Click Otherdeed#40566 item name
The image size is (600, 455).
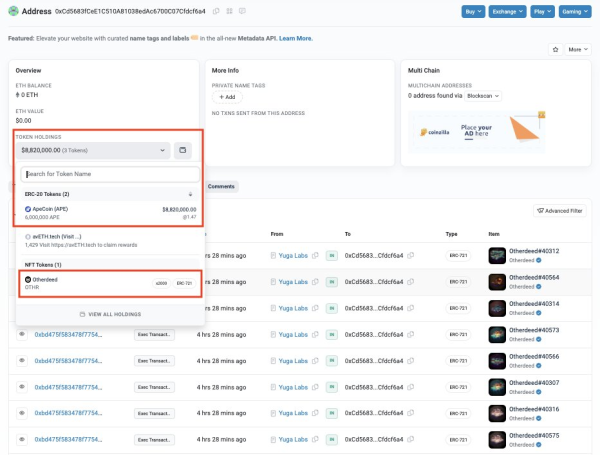tap(534, 356)
